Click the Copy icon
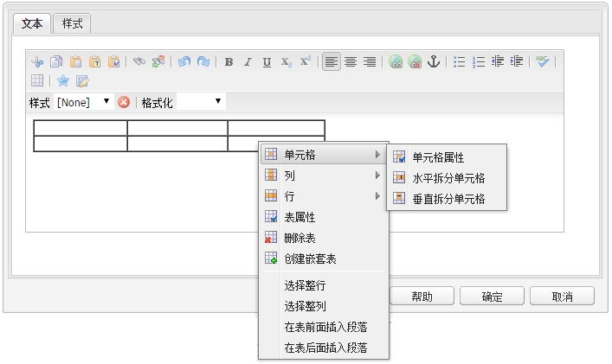Screen dimensions: 612x364 (56, 61)
